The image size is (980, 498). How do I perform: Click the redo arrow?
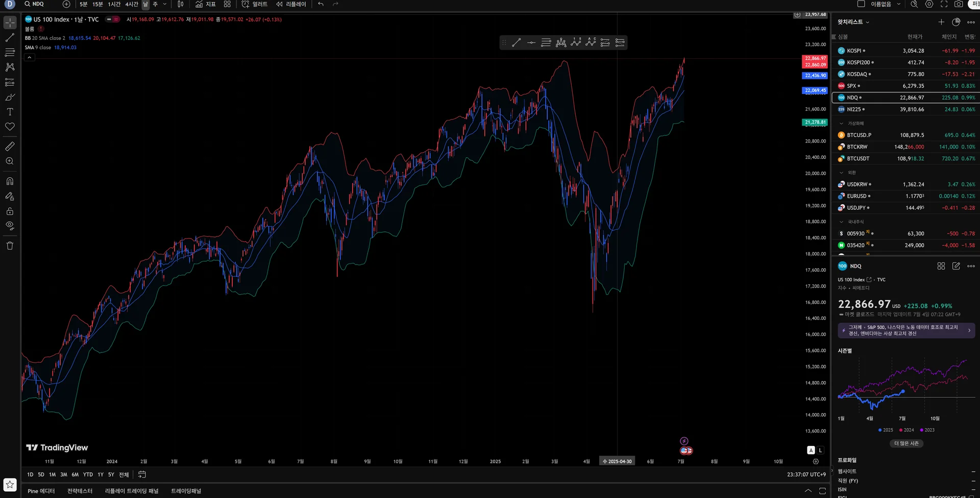[x=335, y=4]
